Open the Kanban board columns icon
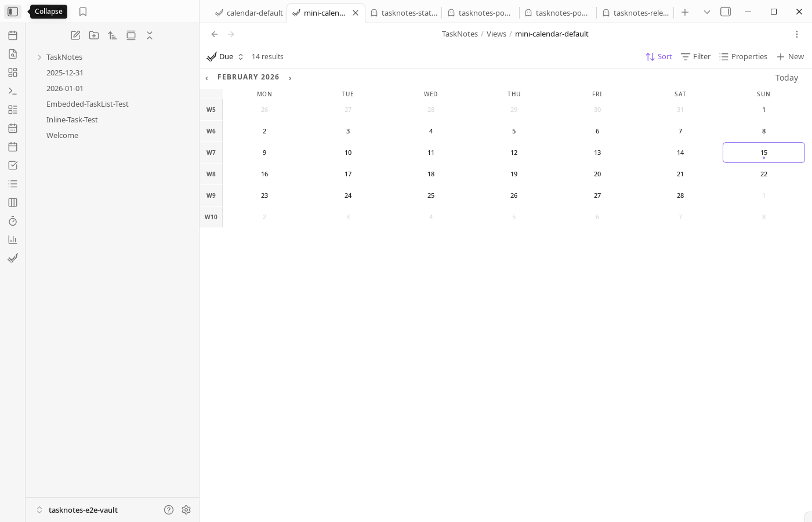The height and width of the screenshot is (522, 812). tap(13, 202)
